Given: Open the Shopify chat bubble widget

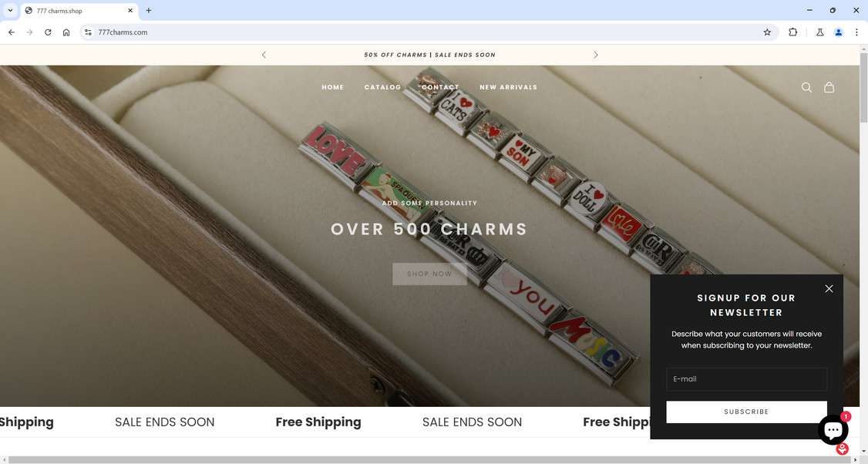Looking at the screenshot, I should click(833, 429).
